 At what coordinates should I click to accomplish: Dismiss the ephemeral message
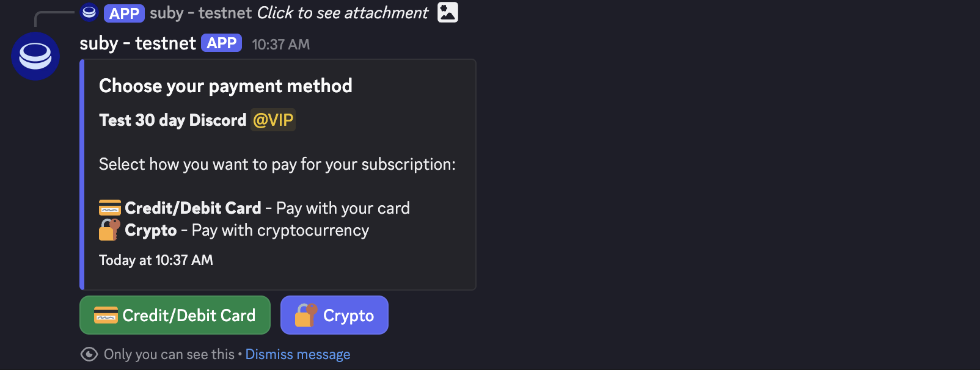coord(298,354)
